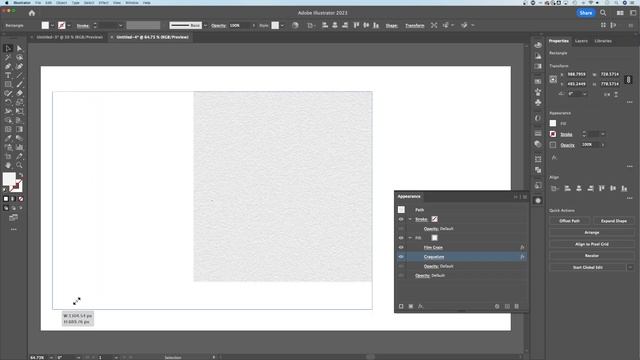Click Add New Stroke in Appearance panel
The height and width of the screenshot is (360, 640).
(401, 306)
